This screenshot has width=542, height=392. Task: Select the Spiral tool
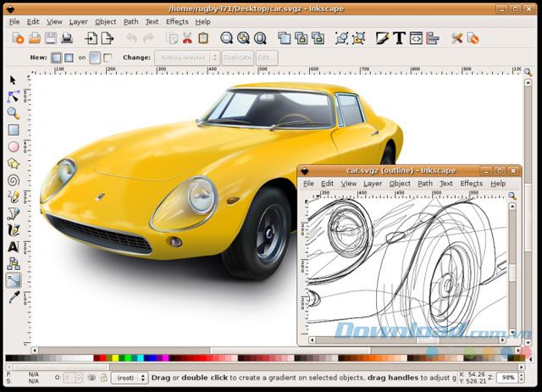pyautogui.click(x=14, y=180)
